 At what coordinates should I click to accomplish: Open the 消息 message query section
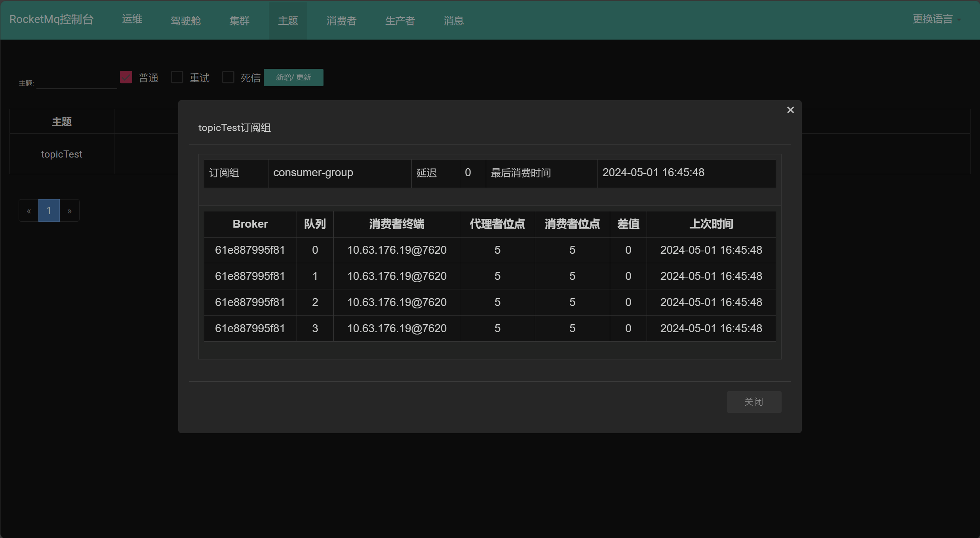pos(453,20)
